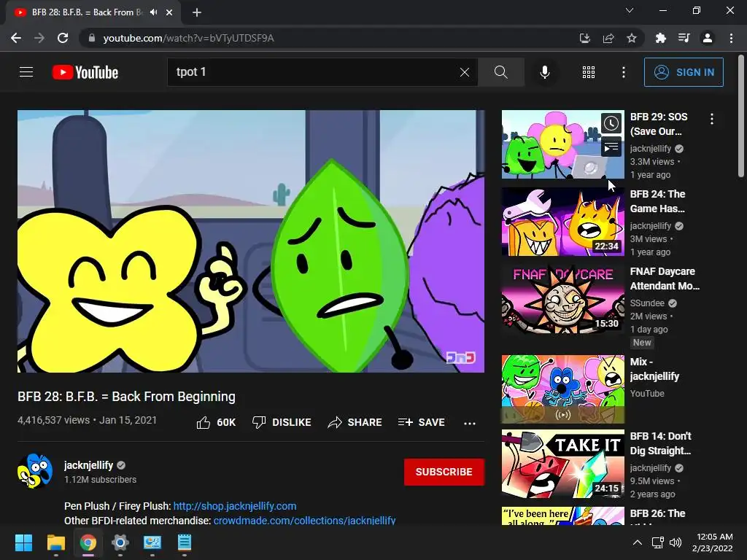Open the shop.jacknjellify.com link
This screenshot has height=560, width=747.
pyautogui.click(x=235, y=506)
